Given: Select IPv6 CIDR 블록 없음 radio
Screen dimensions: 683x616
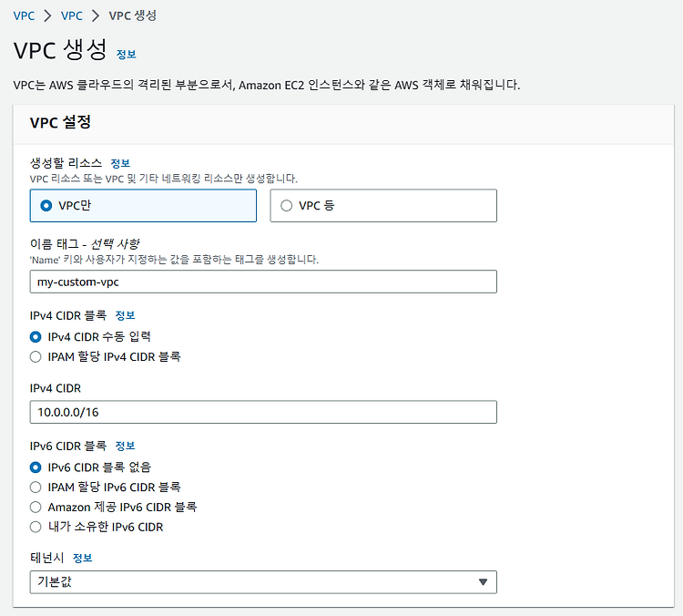Looking at the screenshot, I should pyautogui.click(x=36, y=467).
